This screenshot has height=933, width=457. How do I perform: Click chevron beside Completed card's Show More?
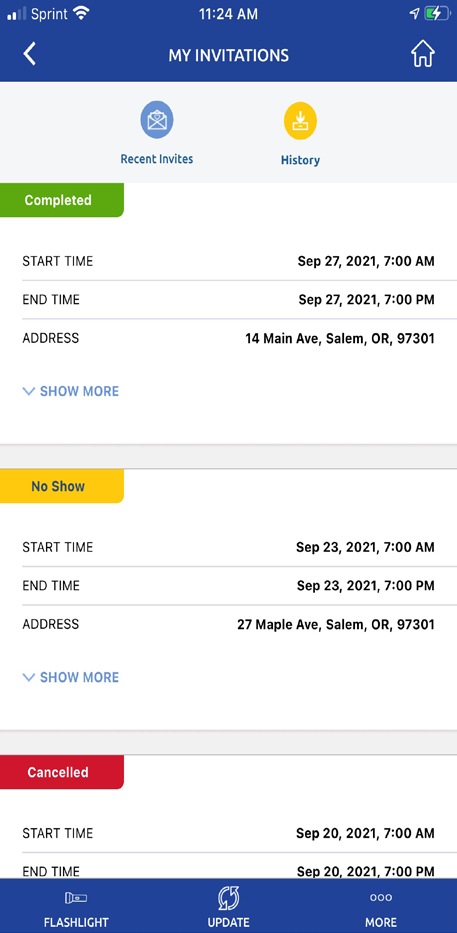click(x=29, y=392)
